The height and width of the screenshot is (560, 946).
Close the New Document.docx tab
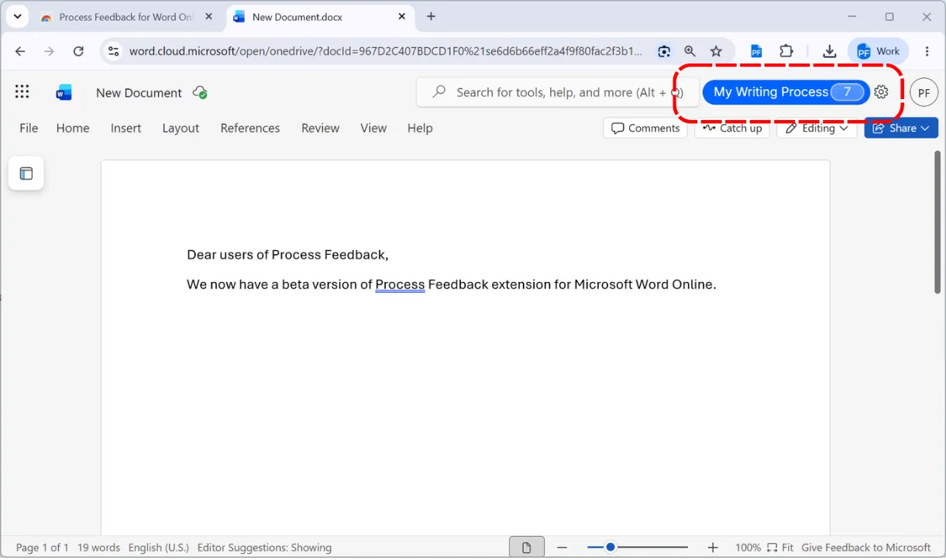coord(401,16)
